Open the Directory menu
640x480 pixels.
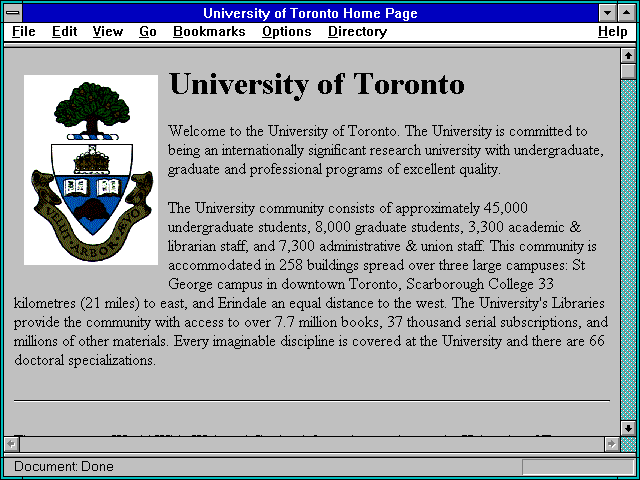click(358, 32)
